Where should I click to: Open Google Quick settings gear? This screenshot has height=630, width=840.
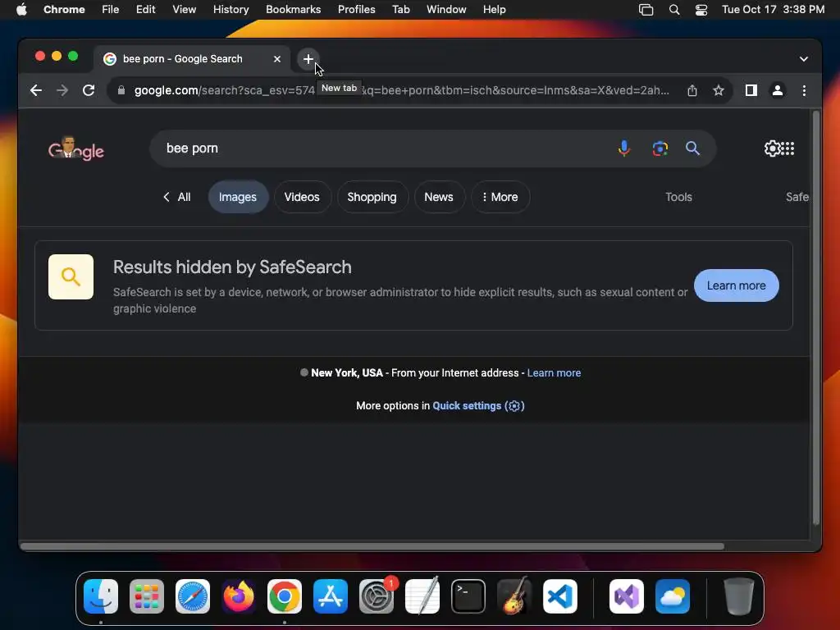[772, 148]
